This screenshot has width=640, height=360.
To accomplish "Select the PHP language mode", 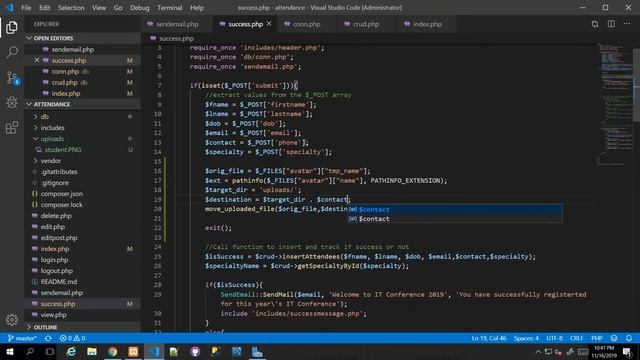I will [597, 338].
